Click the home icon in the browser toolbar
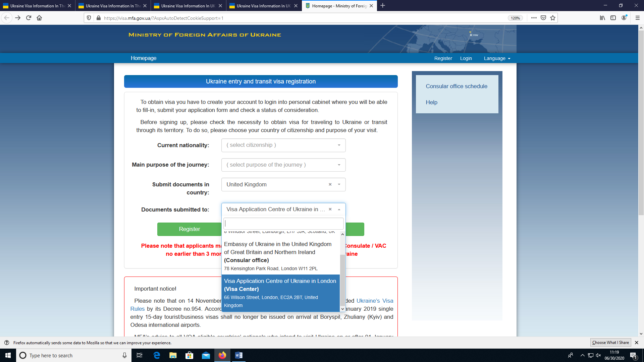 pos(39,18)
